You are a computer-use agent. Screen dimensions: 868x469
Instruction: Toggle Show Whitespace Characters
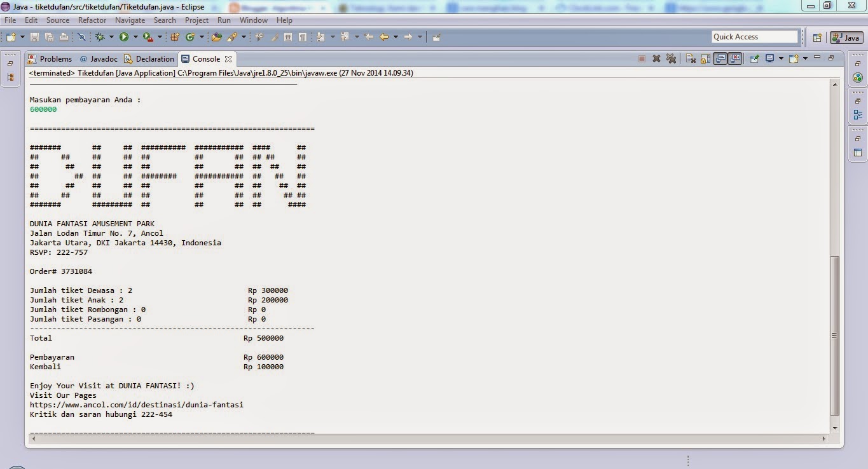pos(303,37)
